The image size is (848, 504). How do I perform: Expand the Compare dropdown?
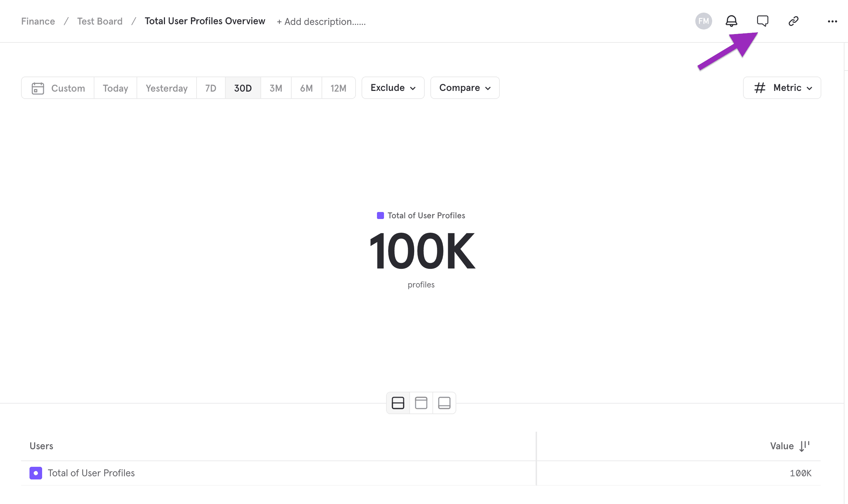point(465,88)
